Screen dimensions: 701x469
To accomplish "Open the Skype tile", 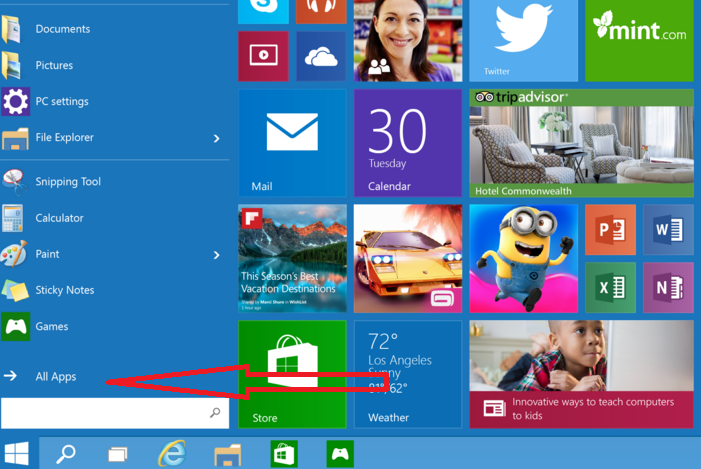I will [x=263, y=11].
